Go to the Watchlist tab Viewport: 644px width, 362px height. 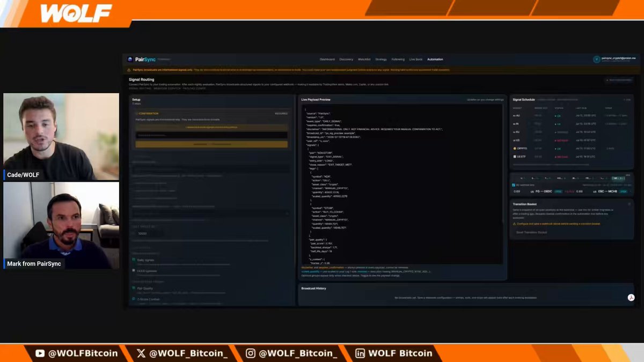coord(364,59)
